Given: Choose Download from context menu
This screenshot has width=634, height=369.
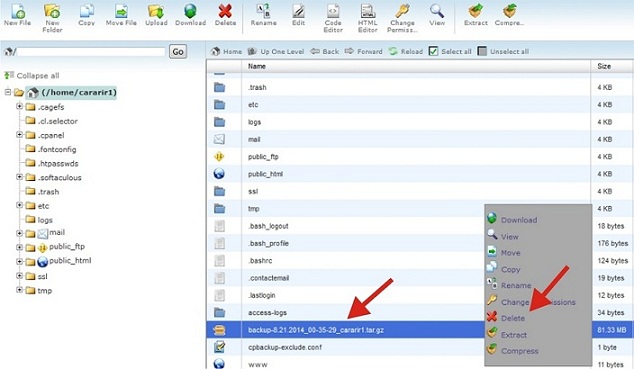Looking at the screenshot, I should tap(519, 220).
